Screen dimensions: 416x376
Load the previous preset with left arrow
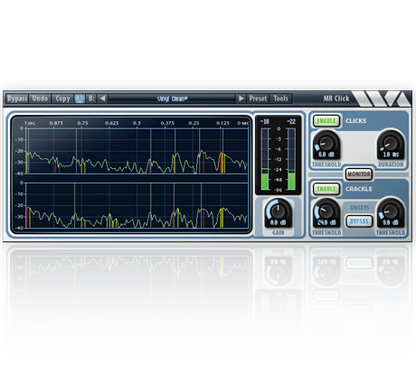pyautogui.click(x=103, y=98)
